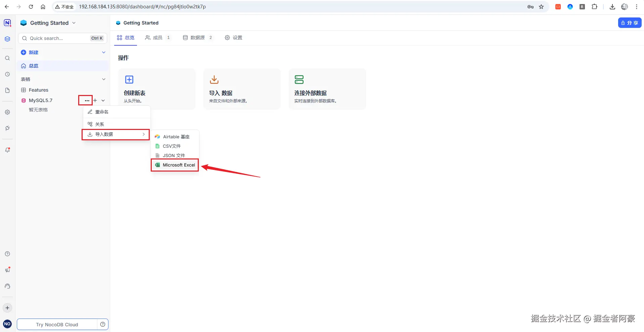Open the browser home page
Image resolution: width=644 pixels, height=332 pixels.
click(43, 7)
